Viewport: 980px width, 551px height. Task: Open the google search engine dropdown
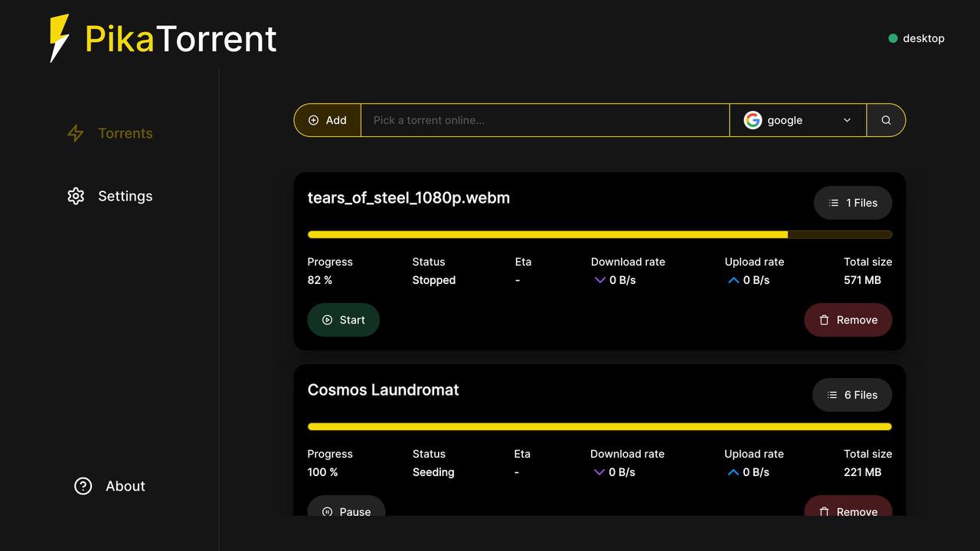[798, 120]
